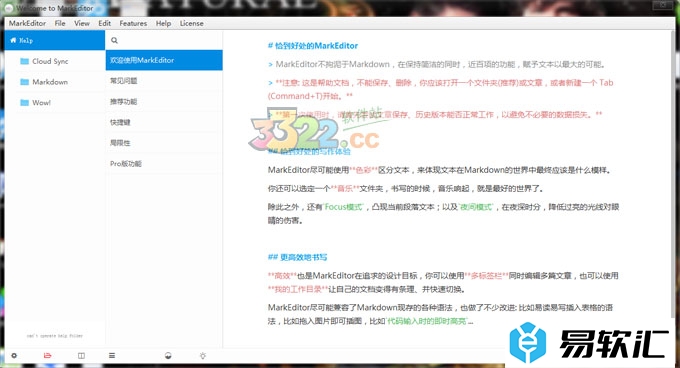The height and width of the screenshot is (368, 680).
Task: Click the red '**多标签栏**' text
Action: point(486,276)
